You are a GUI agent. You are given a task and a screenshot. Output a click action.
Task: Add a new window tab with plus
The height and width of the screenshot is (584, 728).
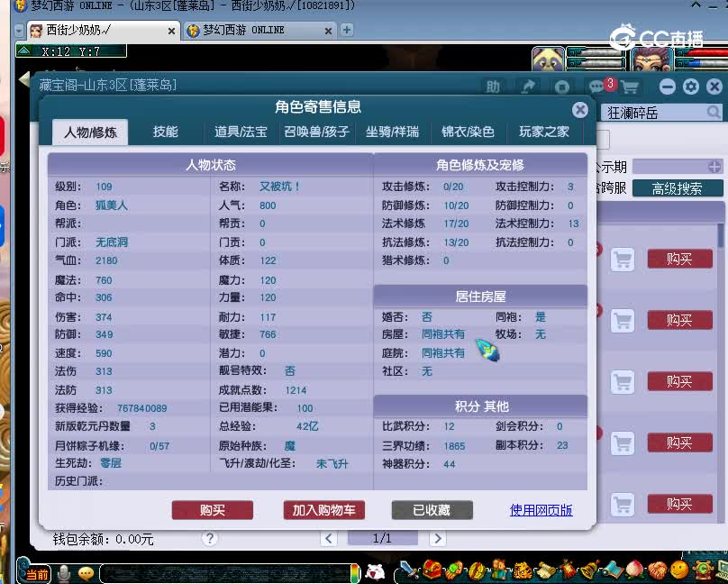click(346, 30)
